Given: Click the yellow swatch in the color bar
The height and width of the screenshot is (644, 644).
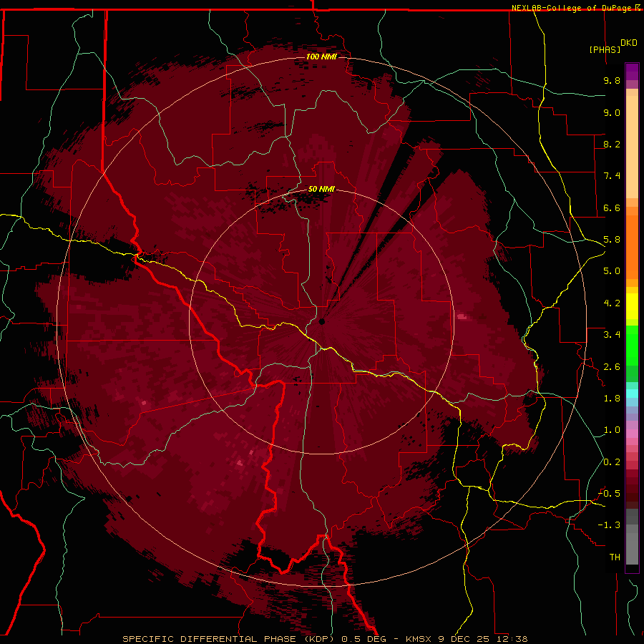Looking at the screenshot, I should pos(632,306).
